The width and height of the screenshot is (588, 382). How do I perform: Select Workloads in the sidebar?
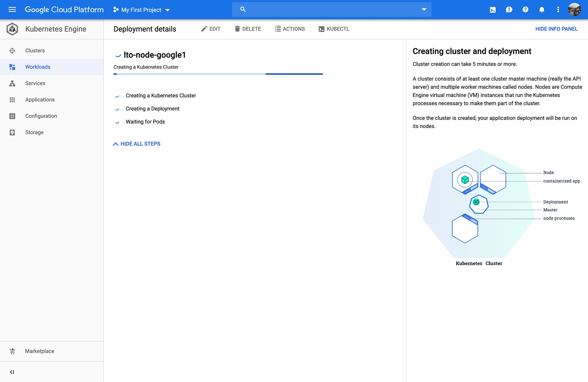point(52,67)
